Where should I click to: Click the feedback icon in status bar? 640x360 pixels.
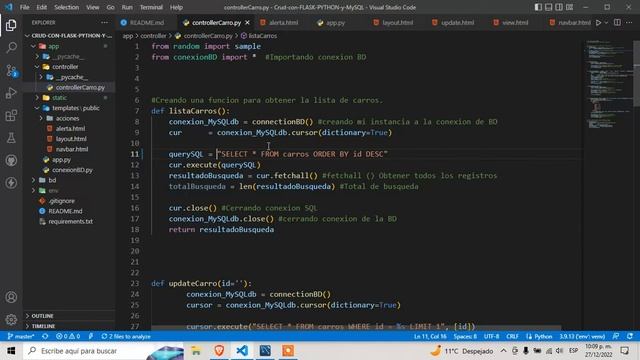coord(616,336)
